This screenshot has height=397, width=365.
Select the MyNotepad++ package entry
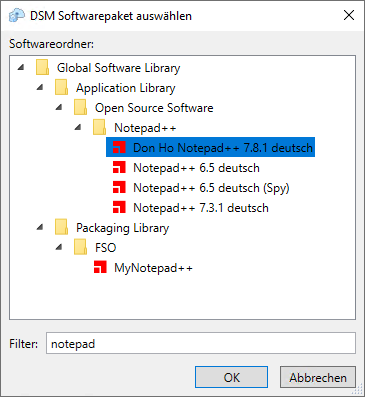[153, 268]
